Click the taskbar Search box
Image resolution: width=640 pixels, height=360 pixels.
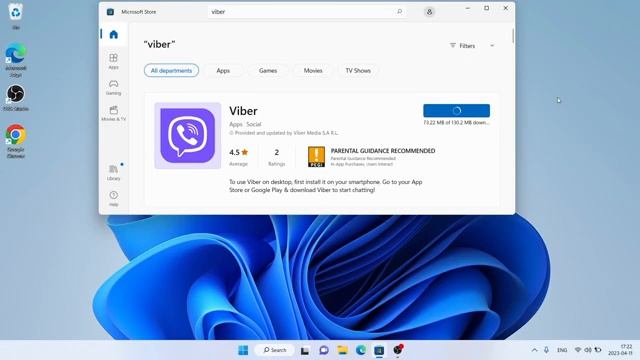coord(275,350)
